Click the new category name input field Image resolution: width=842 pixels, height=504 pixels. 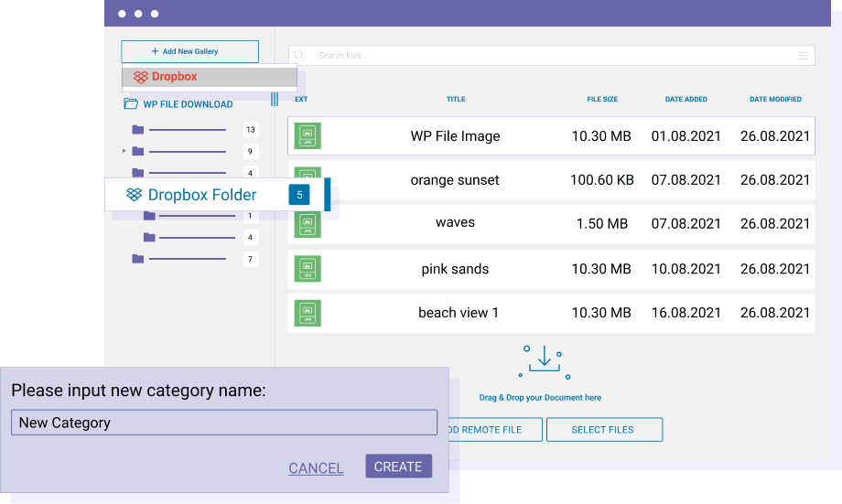click(224, 423)
